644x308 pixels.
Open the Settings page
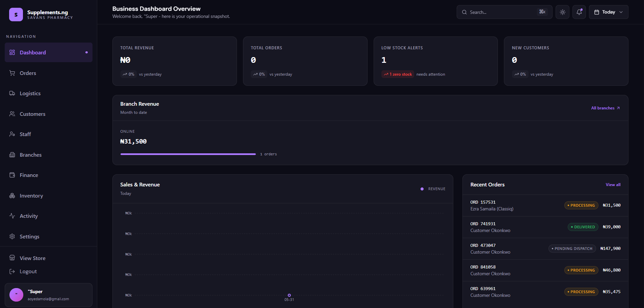click(x=49, y=236)
